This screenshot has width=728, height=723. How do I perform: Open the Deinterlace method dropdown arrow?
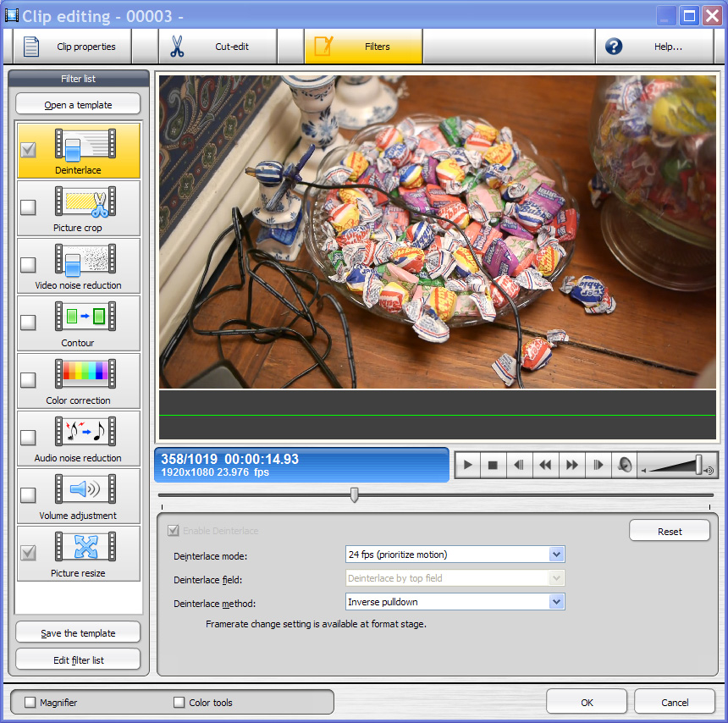pyautogui.click(x=556, y=602)
